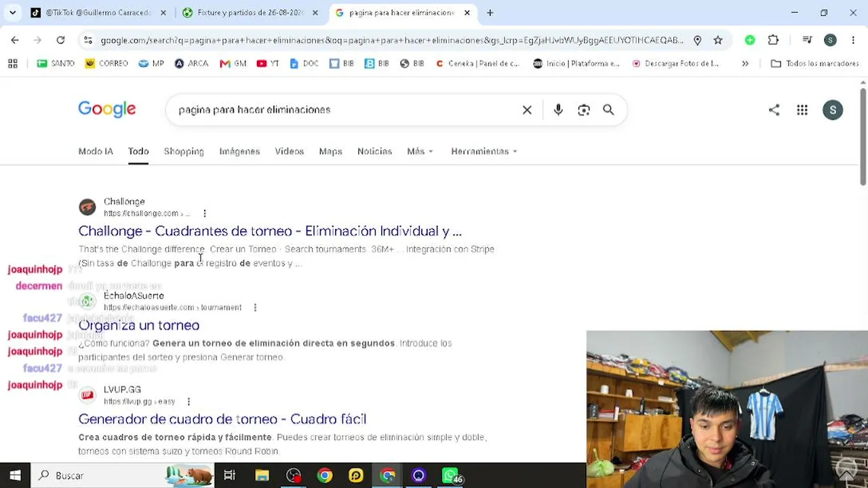Click the green extension icon in the toolbar

tap(750, 40)
